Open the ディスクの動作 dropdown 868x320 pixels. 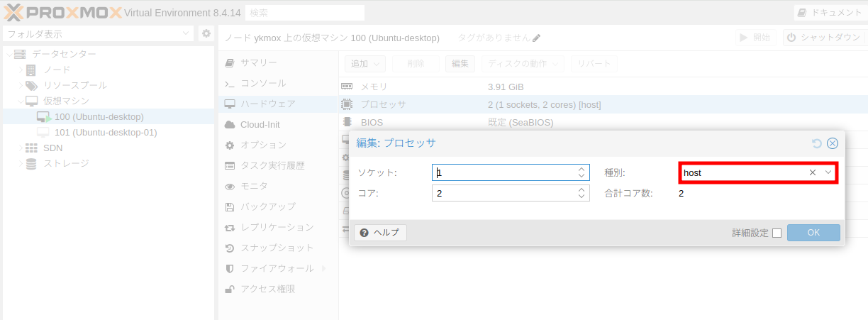pyautogui.click(x=523, y=63)
